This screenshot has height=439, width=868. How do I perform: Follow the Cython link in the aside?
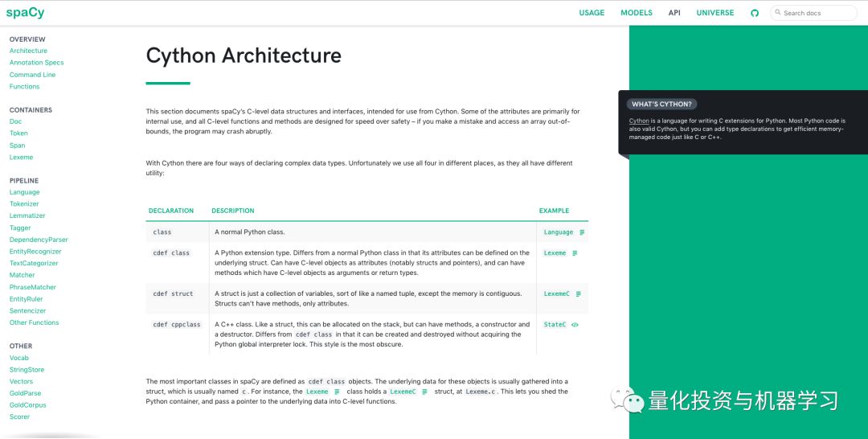(x=639, y=121)
